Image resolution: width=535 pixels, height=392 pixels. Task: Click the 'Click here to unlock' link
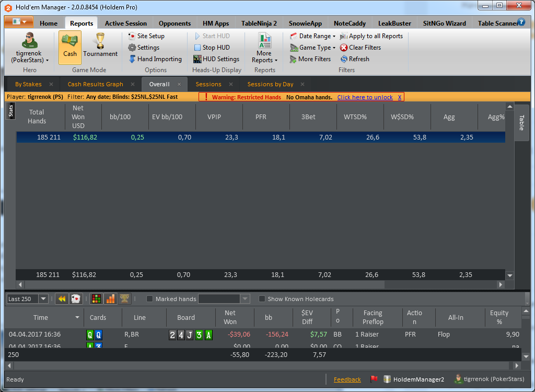(x=365, y=97)
